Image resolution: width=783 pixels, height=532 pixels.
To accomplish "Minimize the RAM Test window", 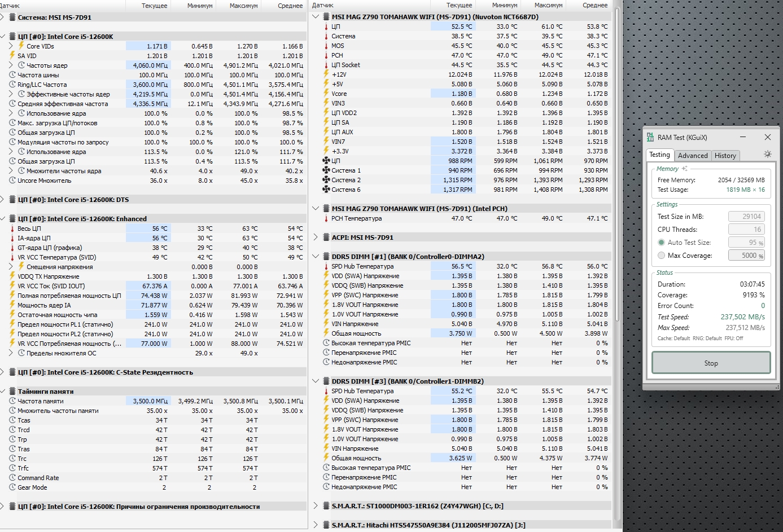I will click(x=742, y=137).
